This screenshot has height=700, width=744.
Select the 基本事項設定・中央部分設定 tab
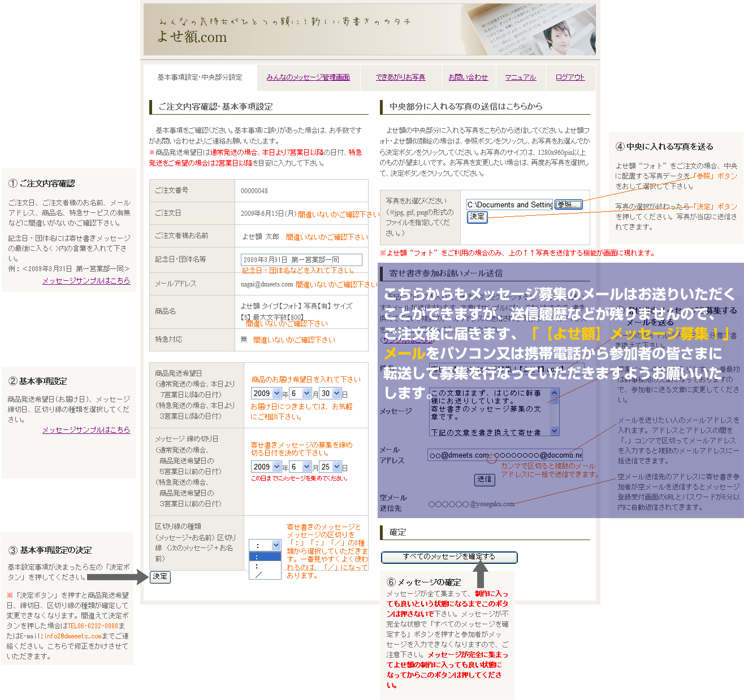coord(200,77)
